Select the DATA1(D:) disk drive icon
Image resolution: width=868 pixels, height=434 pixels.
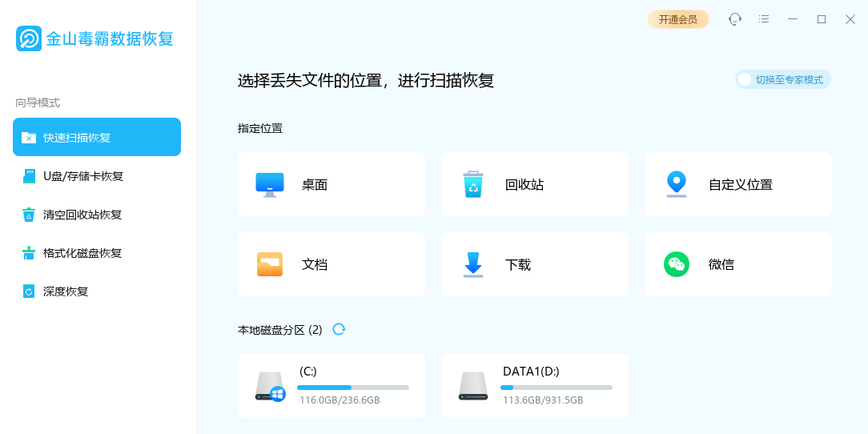(473, 386)
